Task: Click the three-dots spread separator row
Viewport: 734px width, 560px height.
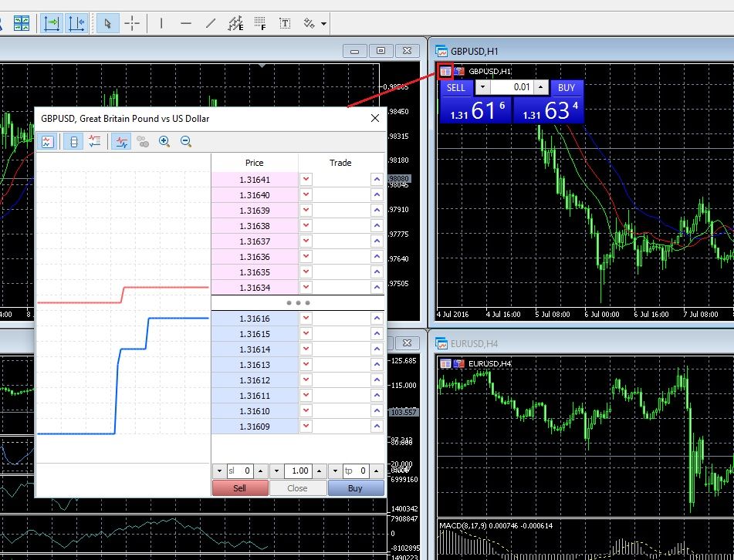Action: tap(298, 302)
